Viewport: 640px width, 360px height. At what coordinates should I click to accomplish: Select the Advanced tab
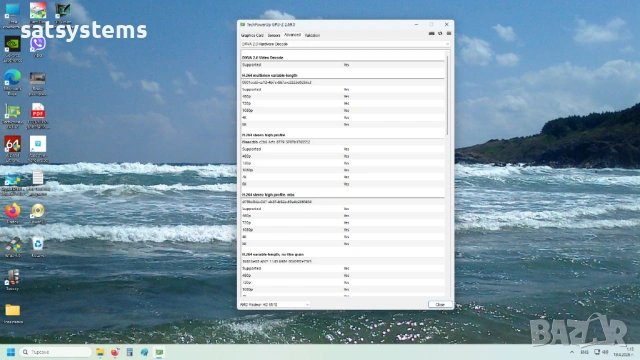292,35
